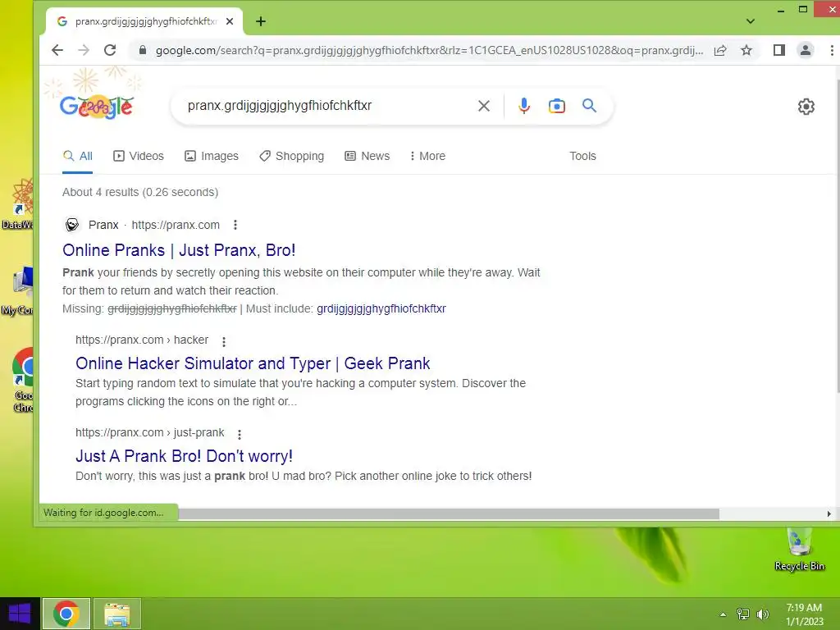Bookmark this page with the star
The height and width of the screenshot is (630, 840).
pyautogui.click(x=746, y=50)
